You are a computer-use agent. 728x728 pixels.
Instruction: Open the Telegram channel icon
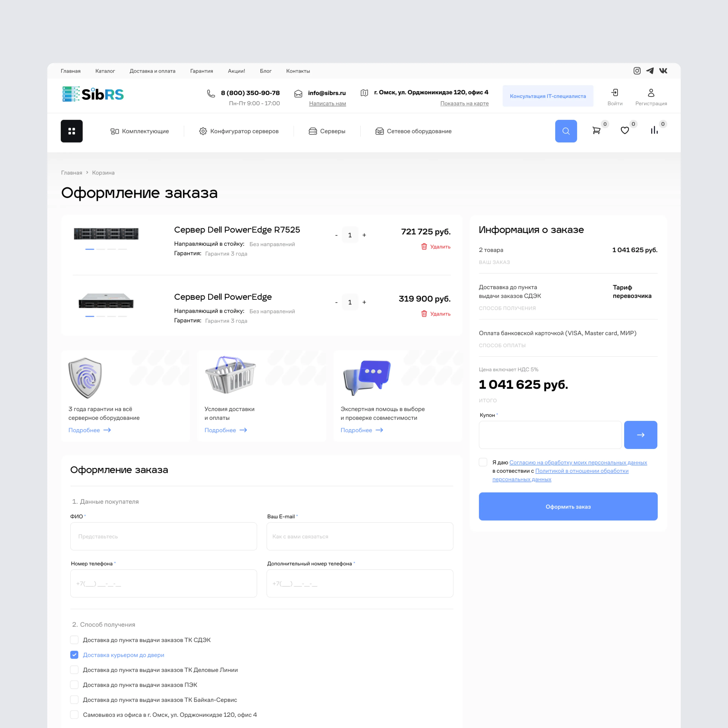pos(650,71)
